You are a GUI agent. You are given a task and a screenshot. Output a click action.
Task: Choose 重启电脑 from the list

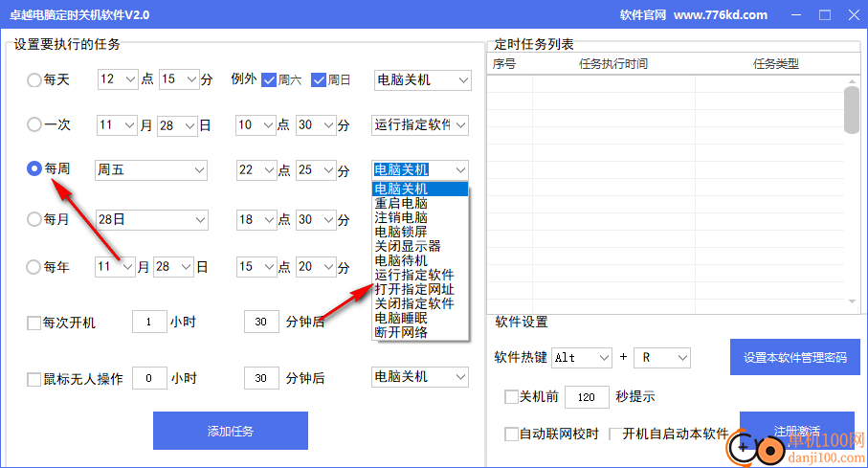(420, 203)
